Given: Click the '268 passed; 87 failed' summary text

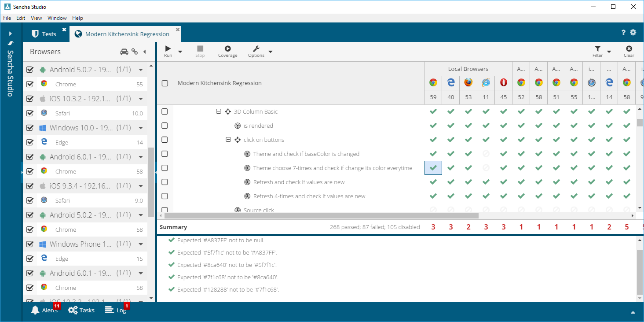Looking at the screenshot, I should 375,227.
